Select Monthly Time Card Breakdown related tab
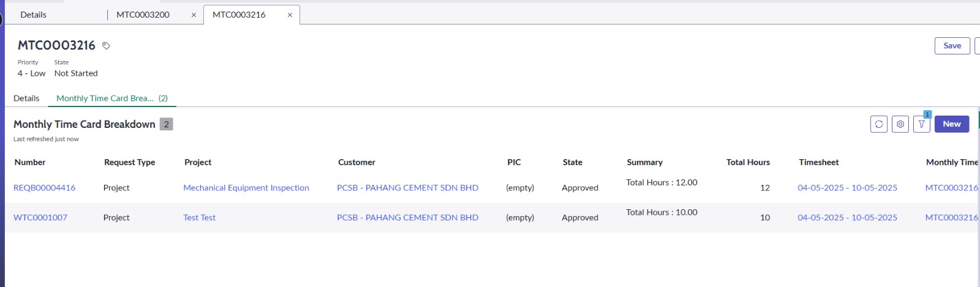The height and width of the screenshot is (287, 980). (x=111, y=98)
